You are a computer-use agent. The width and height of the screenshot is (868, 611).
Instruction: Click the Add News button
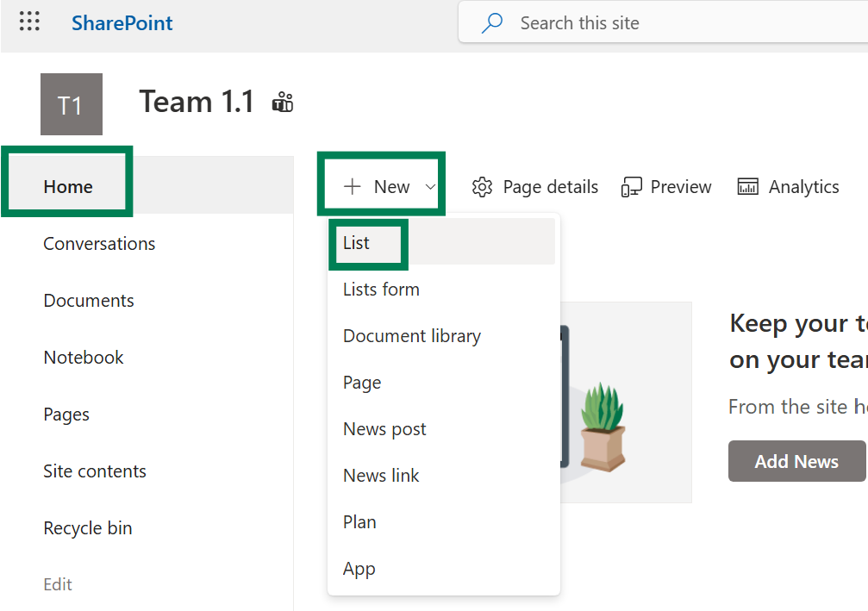(x=796, y=461)
